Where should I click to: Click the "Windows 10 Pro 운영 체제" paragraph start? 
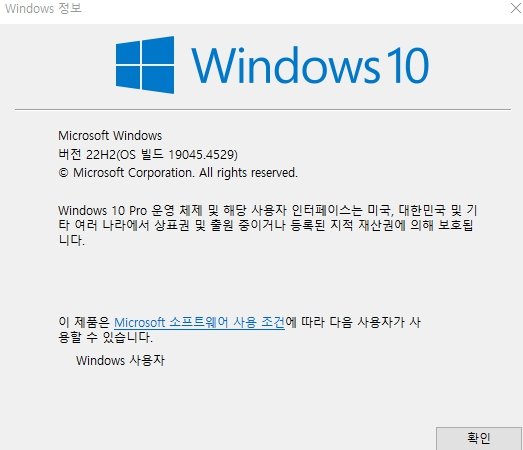tap(130, 210)
